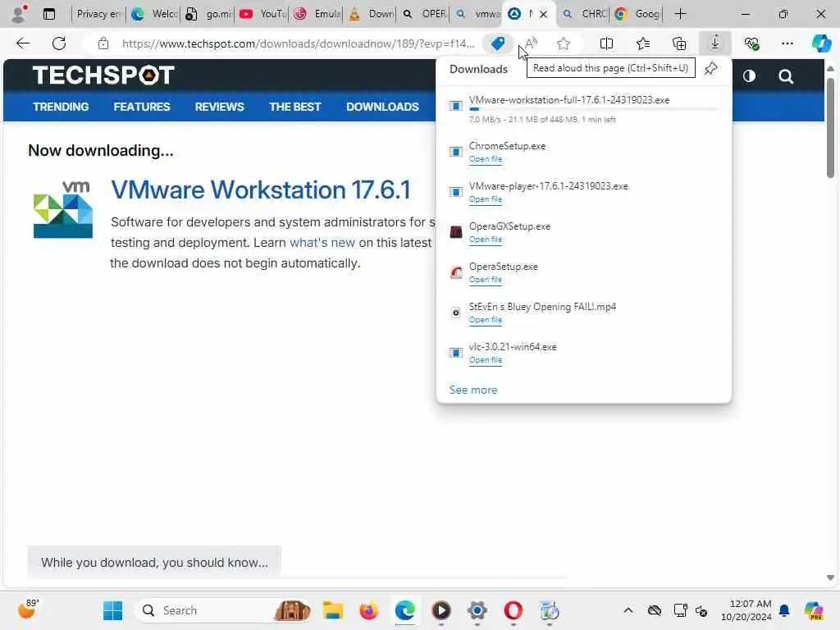840x630 pixels.
Task: Open file for OperaSetup.exe
Action: (x=486, y=280)
